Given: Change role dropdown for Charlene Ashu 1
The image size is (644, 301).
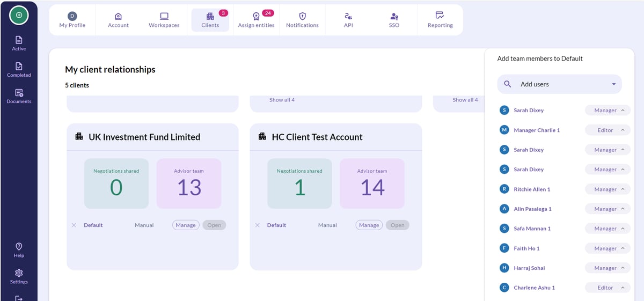Looking at the screenshot, I should [608, 288].
